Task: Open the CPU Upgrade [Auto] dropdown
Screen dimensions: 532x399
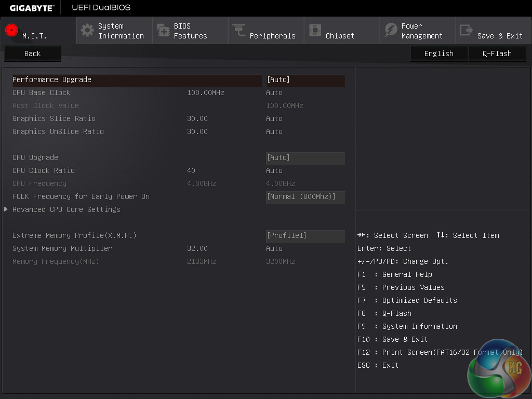Action: (305, 158)
